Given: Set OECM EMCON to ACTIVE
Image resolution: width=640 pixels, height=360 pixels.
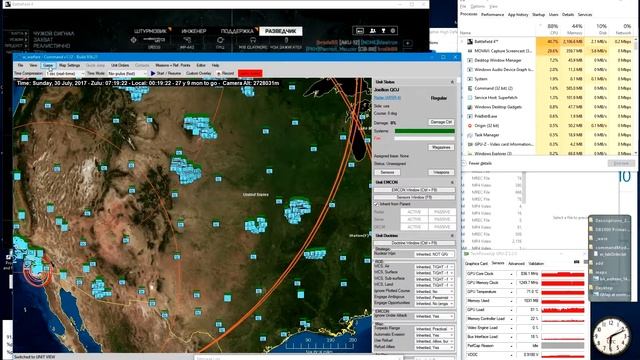Looking at the screenshot, I should click(x=414, y=227).
